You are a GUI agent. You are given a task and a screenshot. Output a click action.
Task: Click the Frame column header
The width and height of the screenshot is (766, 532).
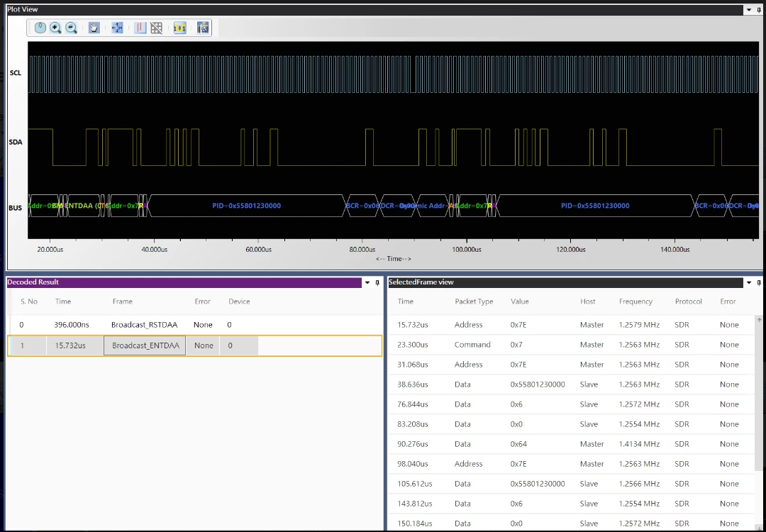(122, 301)
